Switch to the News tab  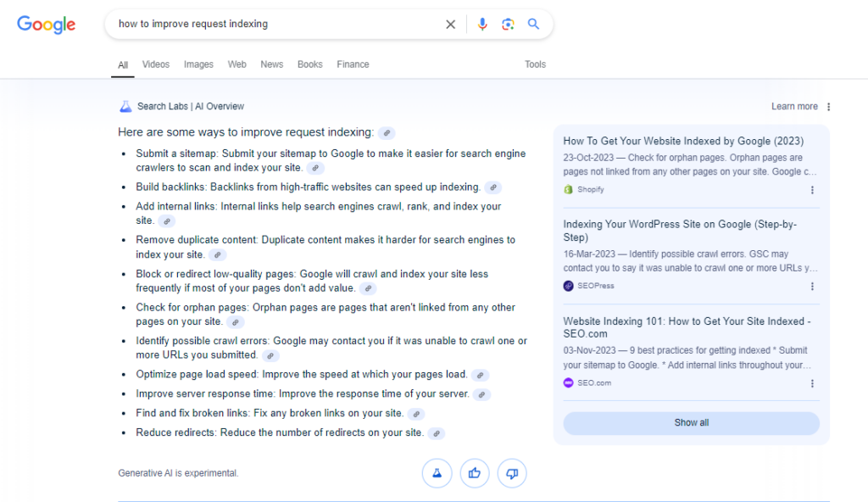coord(272,64)
